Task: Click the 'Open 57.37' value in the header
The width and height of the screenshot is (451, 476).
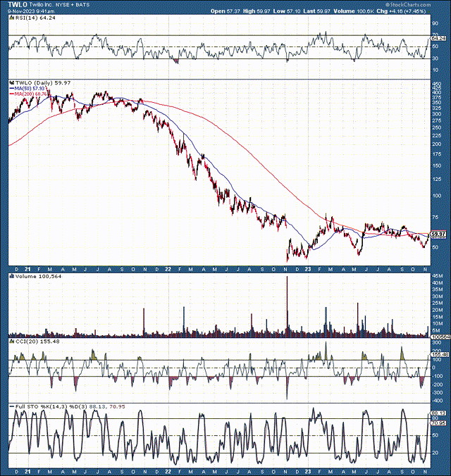Action: click(225, 11)
